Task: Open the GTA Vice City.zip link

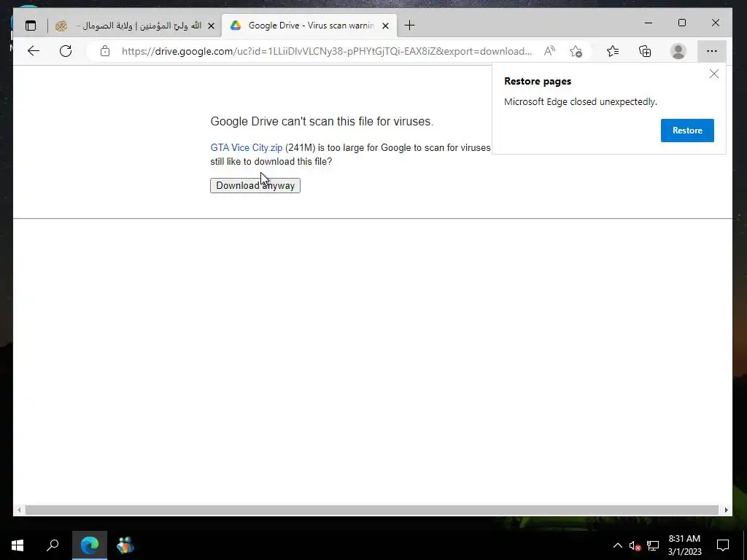Action: 247,147
